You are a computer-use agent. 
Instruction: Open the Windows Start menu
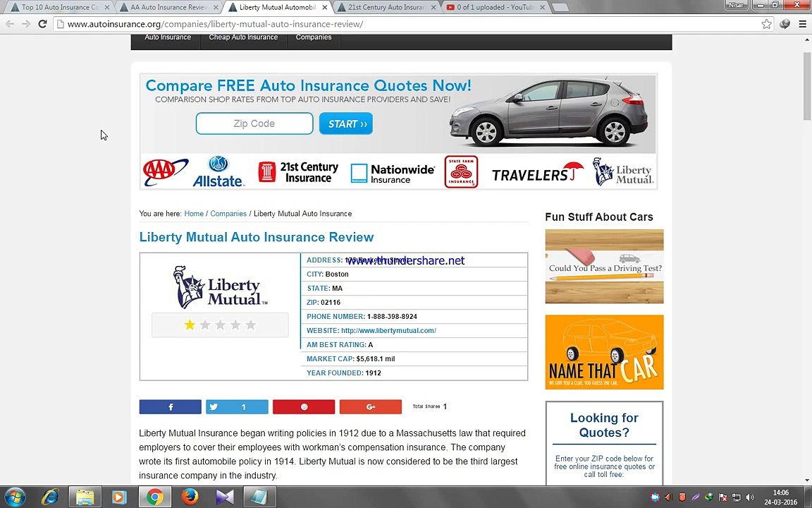(14, 497)
